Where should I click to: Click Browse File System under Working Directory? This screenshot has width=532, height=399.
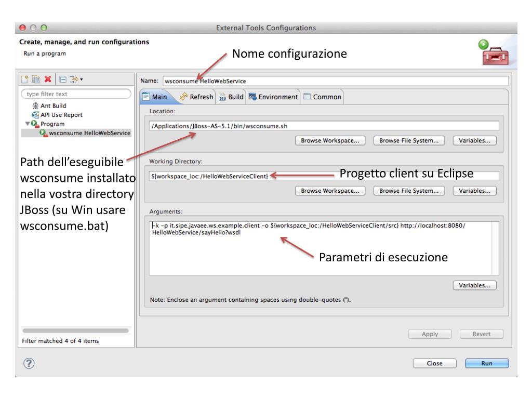click(x=409, y=191)
